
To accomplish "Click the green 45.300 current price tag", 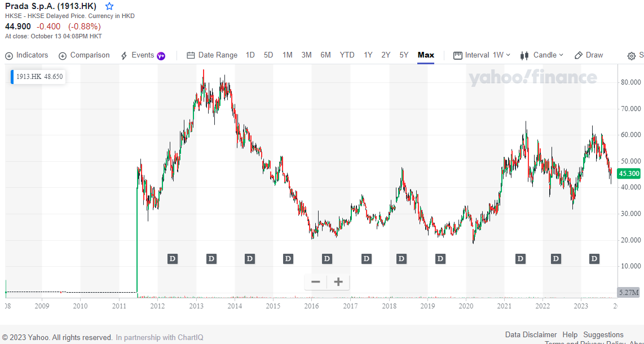I will (x=629, y=174).
